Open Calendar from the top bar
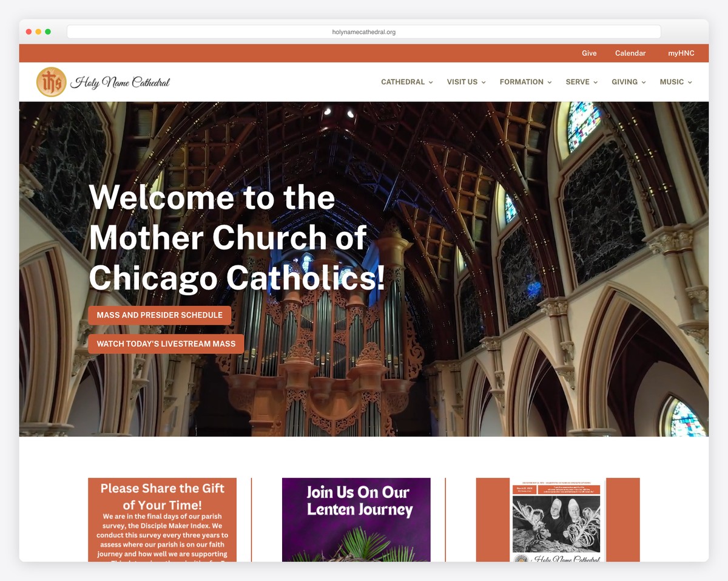The width and height of the screenshot is (728, 581). (x=630, y=53)
